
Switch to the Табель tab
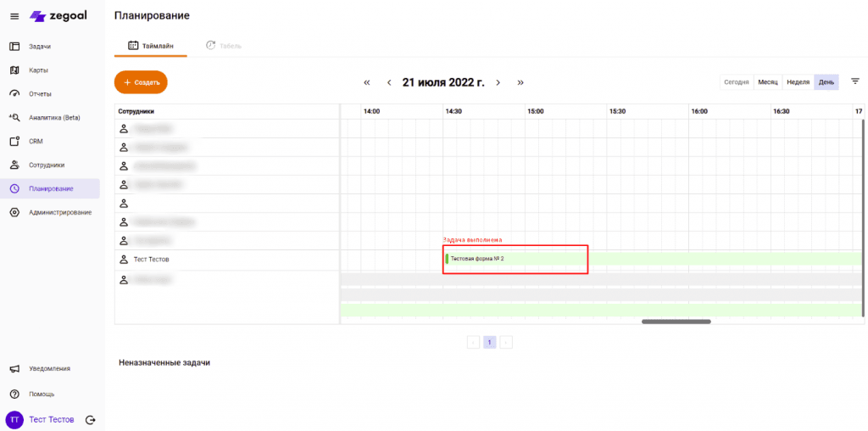click(223, 45)
